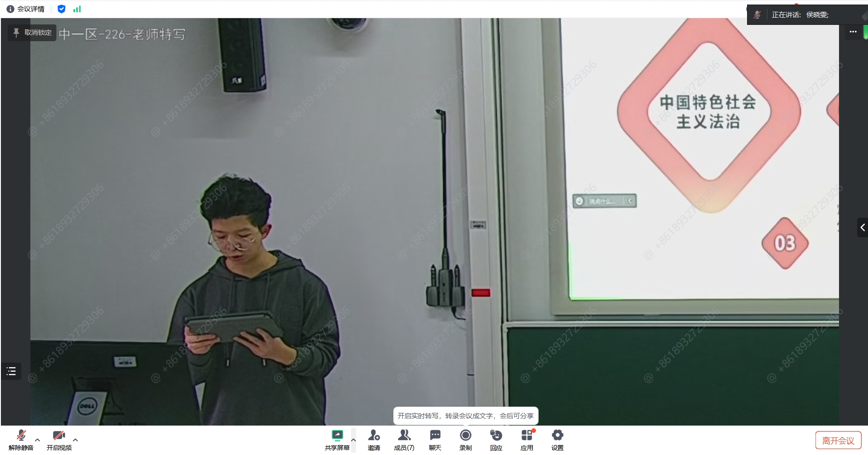
Task: Invite participants via 邀请
Action: (x=374, y=440)
